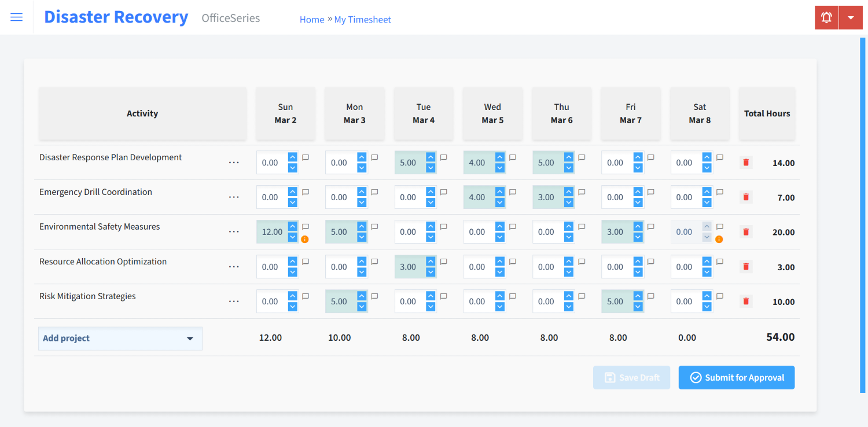Viewport: 868px width, 427px height.
Task: Delete the Risk Mitigation Strategies row
Action: click(745, 301)
